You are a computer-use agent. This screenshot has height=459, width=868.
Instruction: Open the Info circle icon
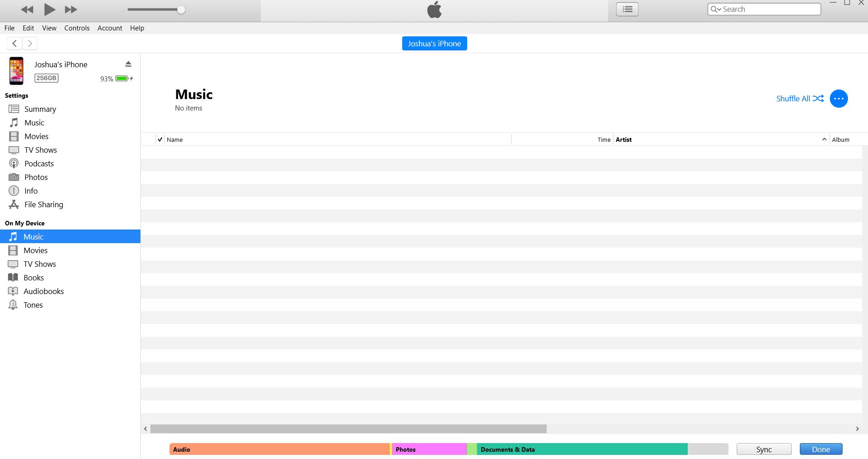[x=14, y=191]
